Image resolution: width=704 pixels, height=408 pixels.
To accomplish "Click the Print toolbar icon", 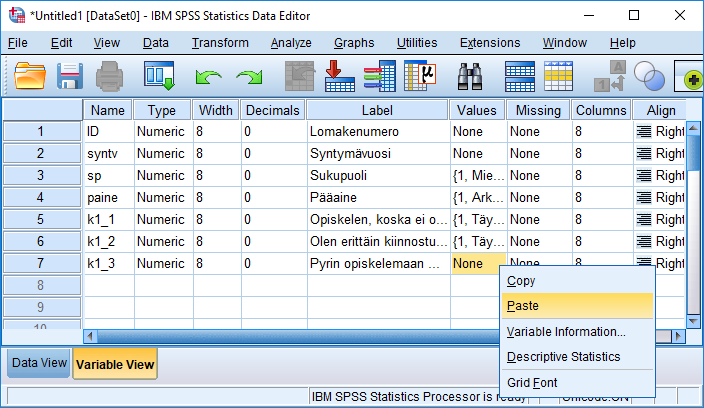I will click(109, 76).
